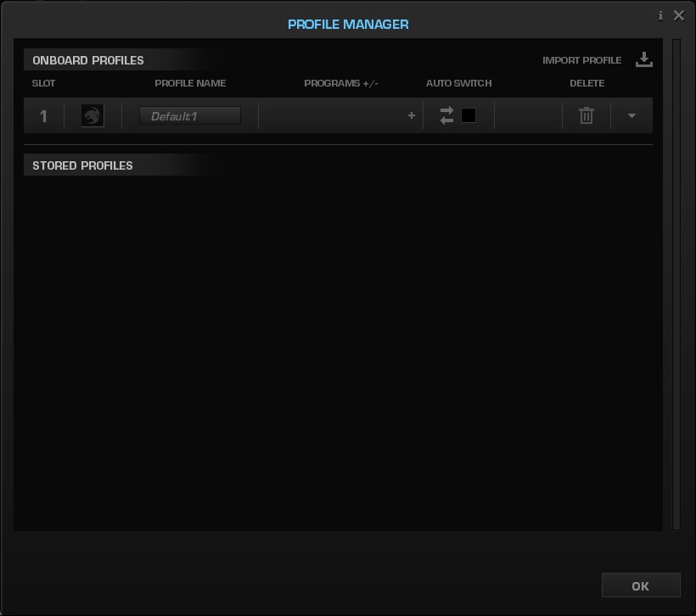The height and width of the screenshot is (616, 696).
Task: Click the PROGRAMS +/- column header
Action: (x=341, y=83)
